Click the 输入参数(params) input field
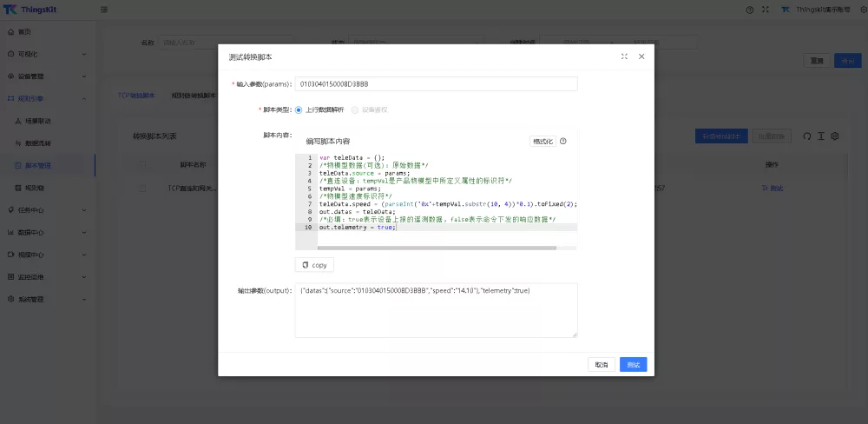 pyautogui.click(x=436, y=84)
